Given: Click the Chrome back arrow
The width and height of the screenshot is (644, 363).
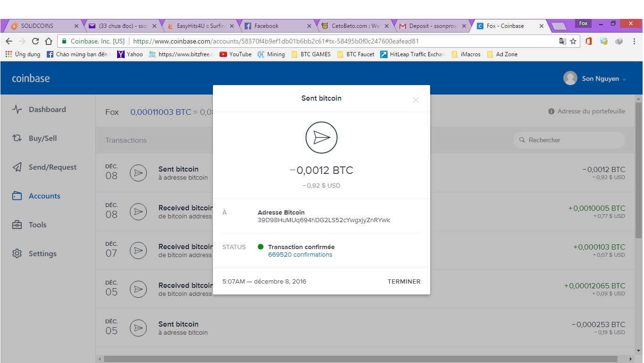Looking at the screenshot, I should click(x=9, y=41).
